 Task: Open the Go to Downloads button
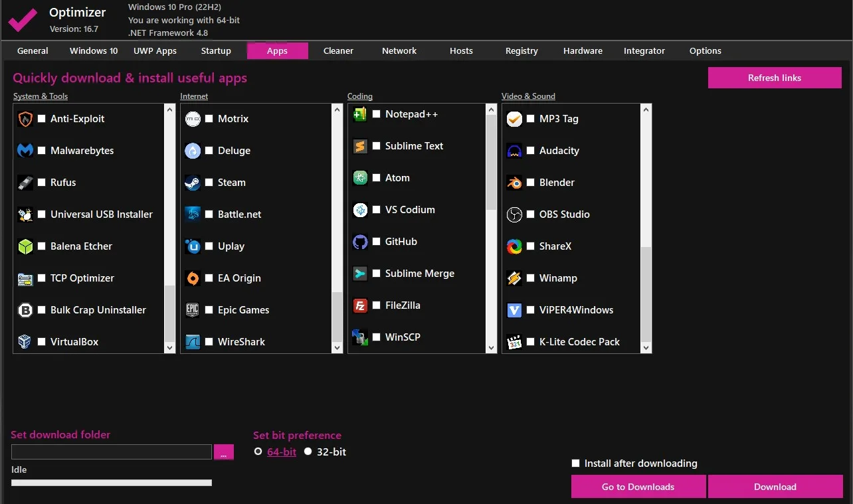[638, 487]
